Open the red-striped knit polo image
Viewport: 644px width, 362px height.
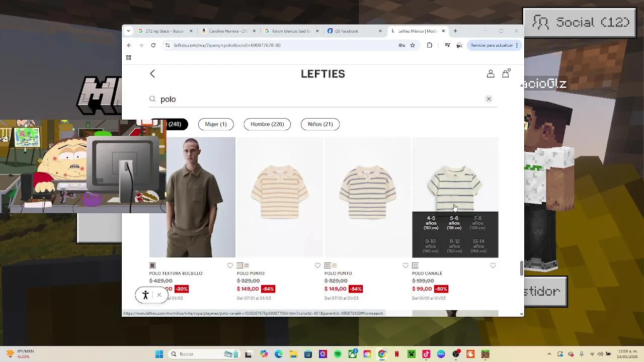coord(280,197)
